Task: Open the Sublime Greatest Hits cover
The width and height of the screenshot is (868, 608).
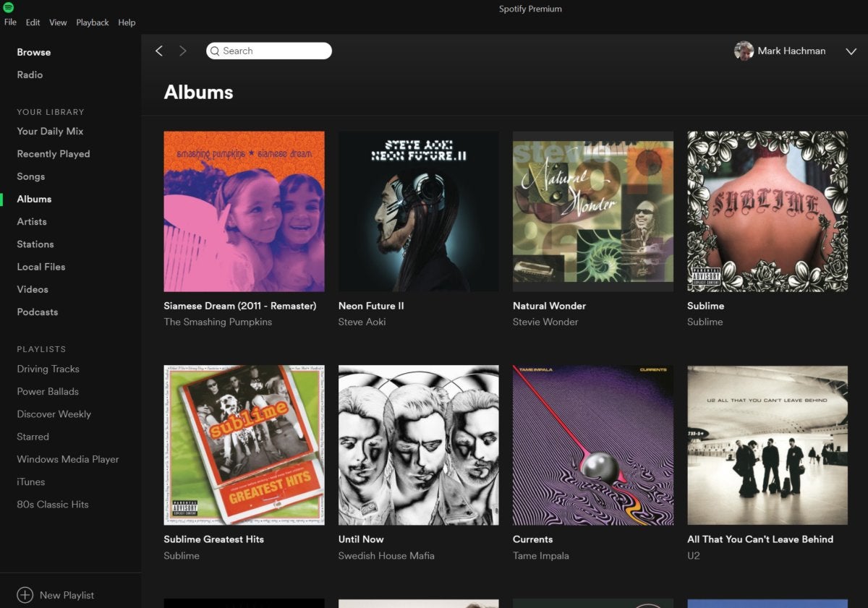Action: 244,445
